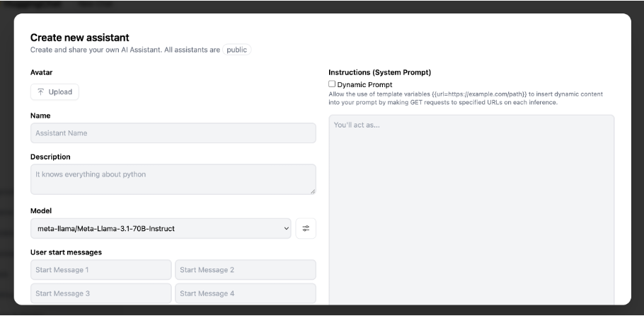The image size is (644, 316).
Task: Click the Start Message 1 field
Action: coord(100,270)
